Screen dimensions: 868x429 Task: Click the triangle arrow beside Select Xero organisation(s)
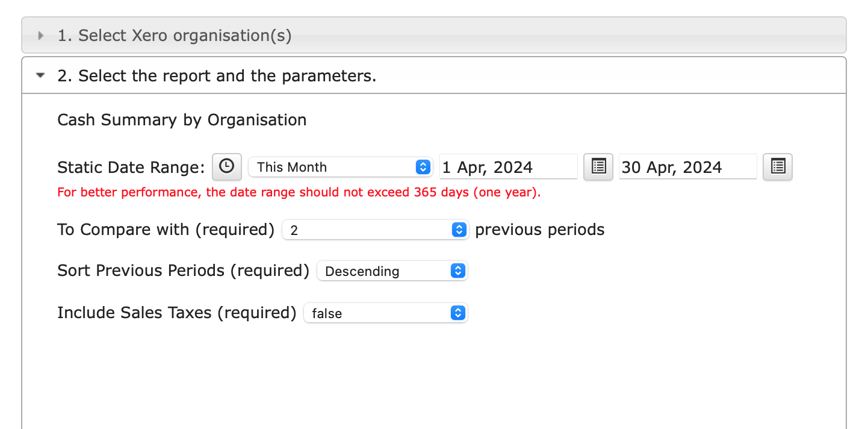click(x=40, y=36)
